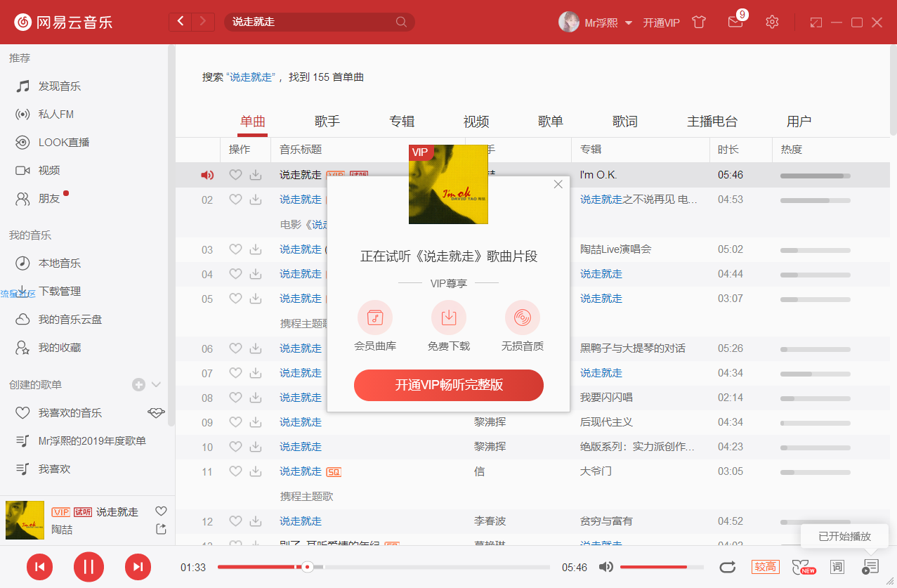Toggle the loop playback mode icon
This screenshot has height=588, width=897.
point(728,567)
